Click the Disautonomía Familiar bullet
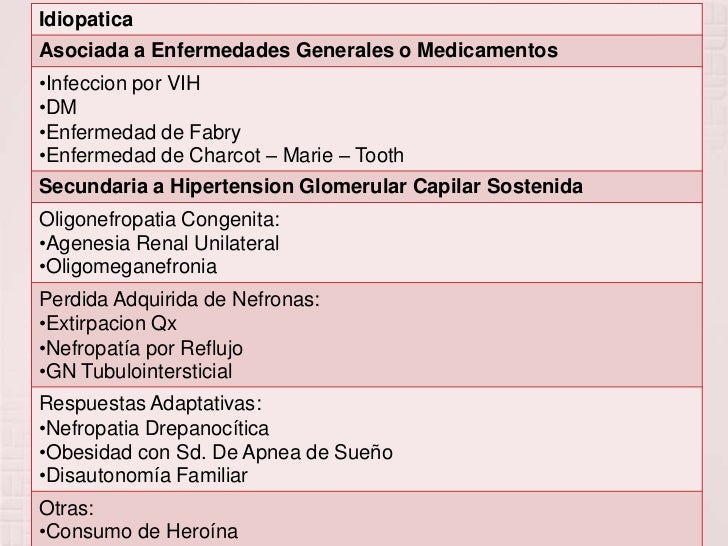 (143, 475)
